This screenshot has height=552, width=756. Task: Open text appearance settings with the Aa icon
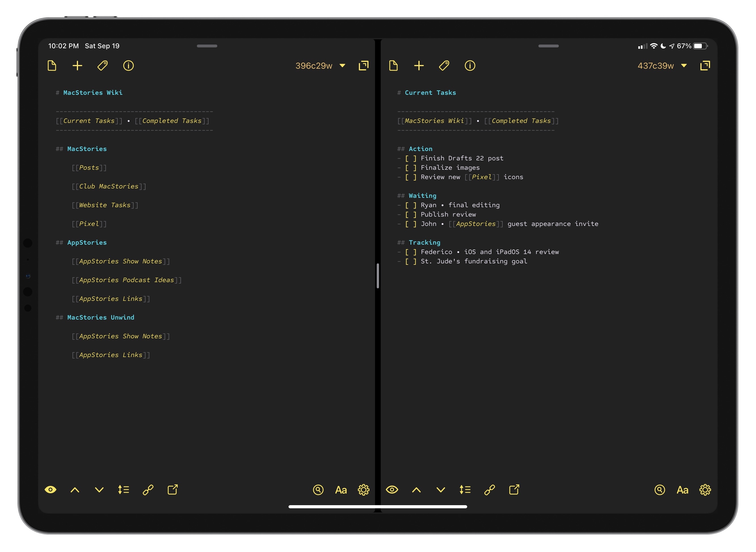pyautogui.click(x=341, y=490)
